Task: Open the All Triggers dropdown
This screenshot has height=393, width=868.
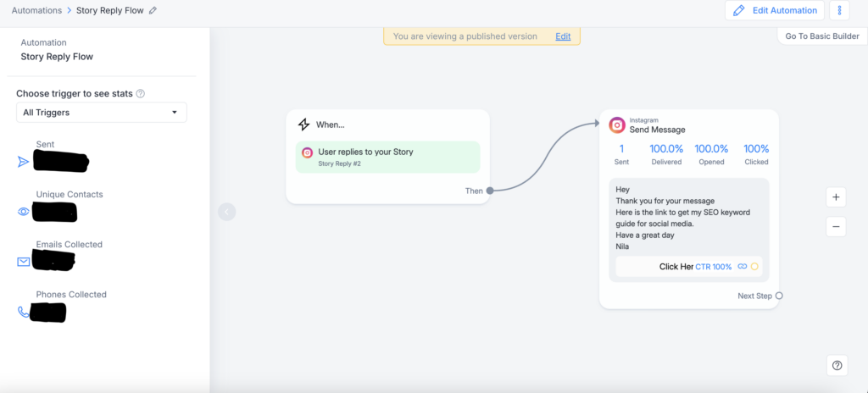Action: pos(102,113)
